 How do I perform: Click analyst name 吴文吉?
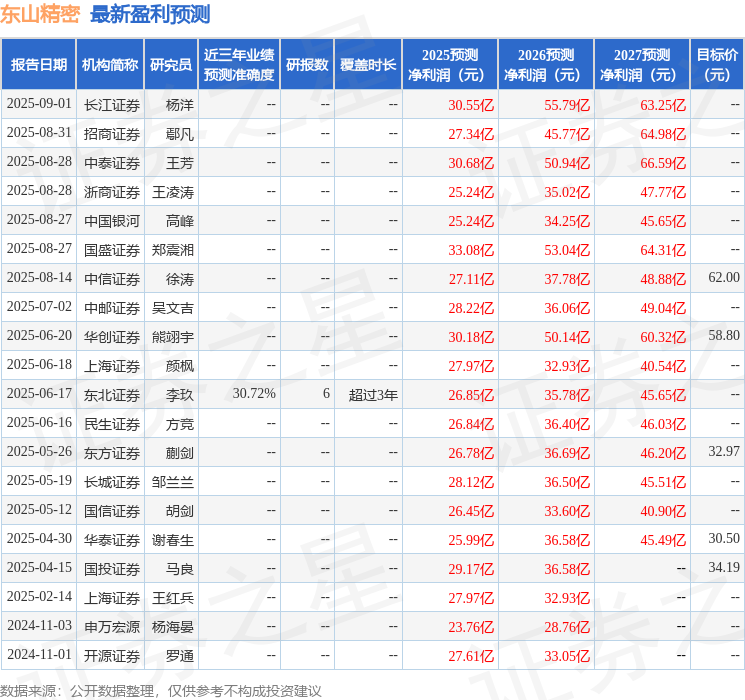173,308
